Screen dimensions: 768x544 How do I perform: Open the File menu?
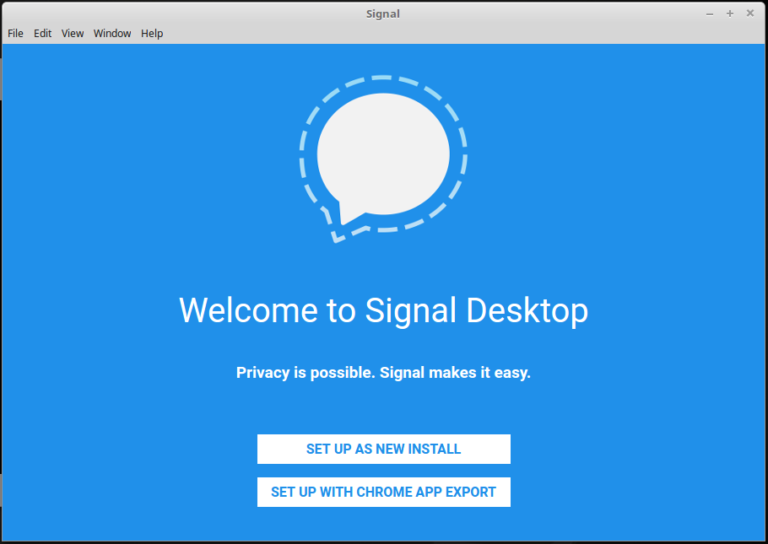point(15,33)
